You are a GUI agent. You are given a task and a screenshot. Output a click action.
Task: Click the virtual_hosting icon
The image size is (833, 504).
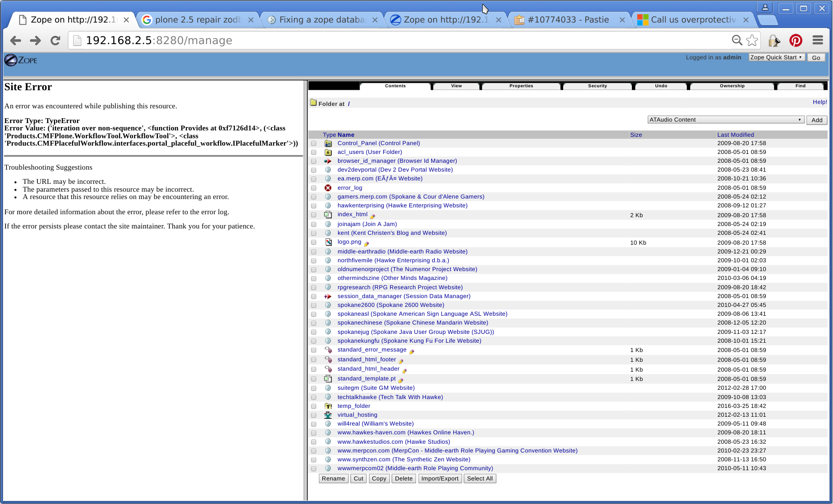click(328, 415)
